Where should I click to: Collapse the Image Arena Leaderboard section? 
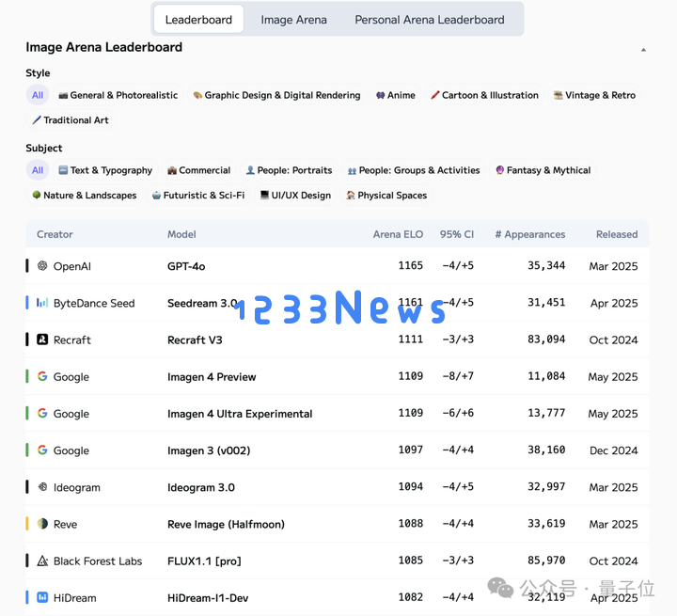(643, 50)
